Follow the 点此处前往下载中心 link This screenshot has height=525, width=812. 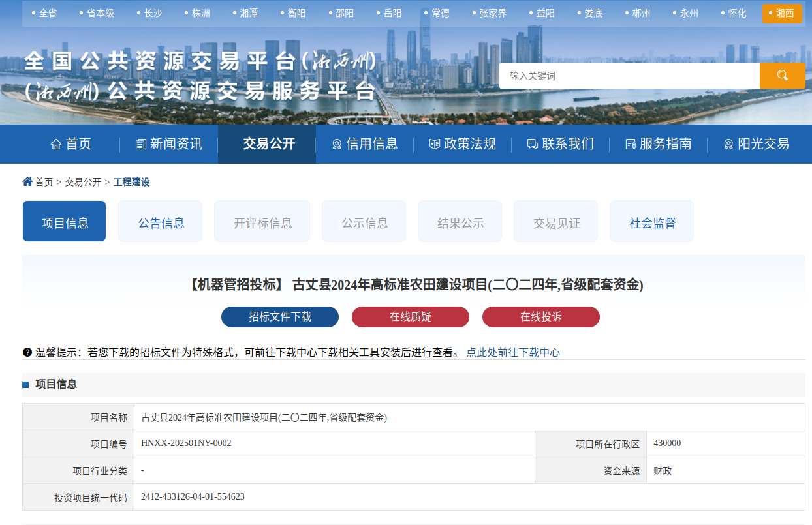(513, 352)
